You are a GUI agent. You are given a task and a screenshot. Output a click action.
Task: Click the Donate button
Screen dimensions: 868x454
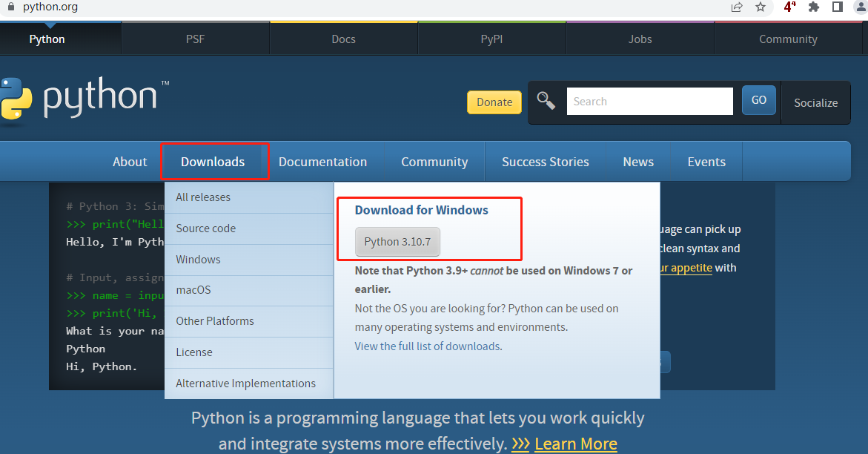pos(494,102)
